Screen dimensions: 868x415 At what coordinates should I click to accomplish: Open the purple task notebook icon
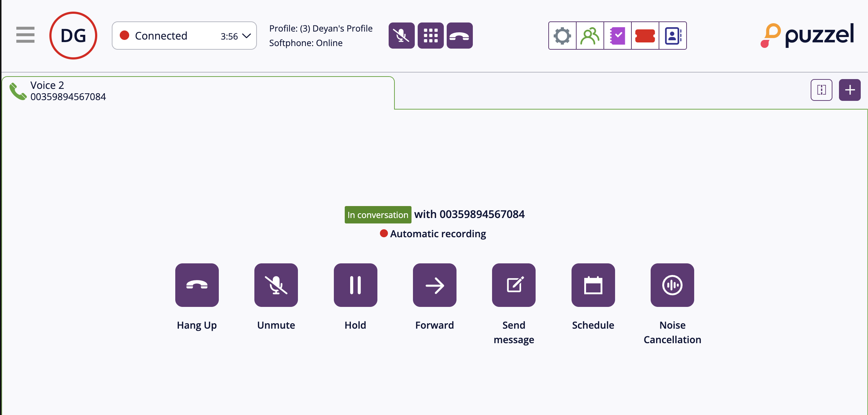617,36
